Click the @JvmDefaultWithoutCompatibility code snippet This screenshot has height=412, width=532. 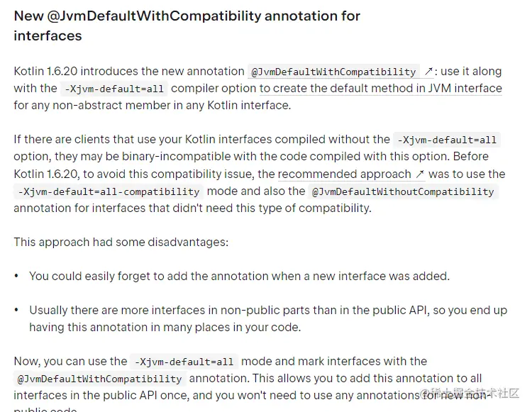402,191
